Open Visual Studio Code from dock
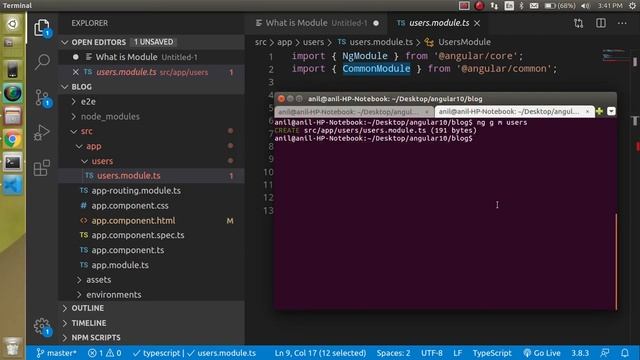This screenshot has width=640, height=360. [x=12, y=185]
